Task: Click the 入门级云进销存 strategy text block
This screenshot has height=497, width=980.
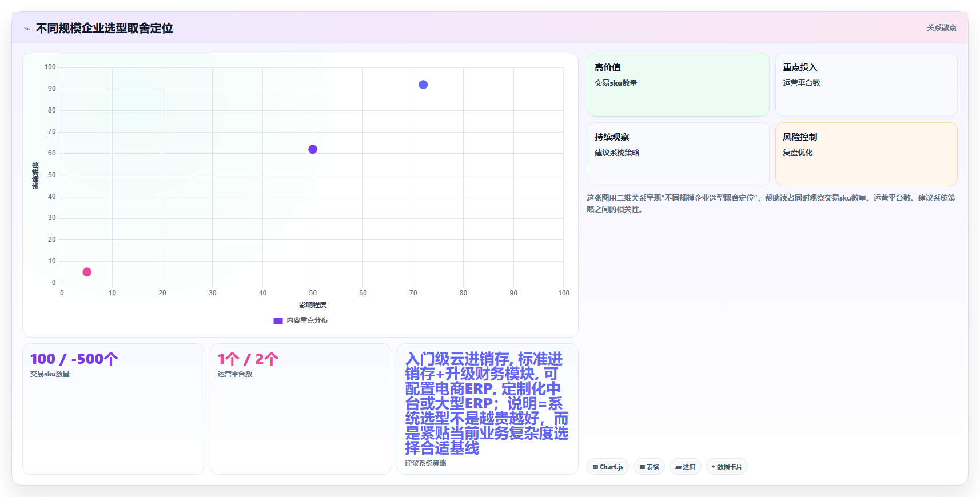Action: coord(487,403)
